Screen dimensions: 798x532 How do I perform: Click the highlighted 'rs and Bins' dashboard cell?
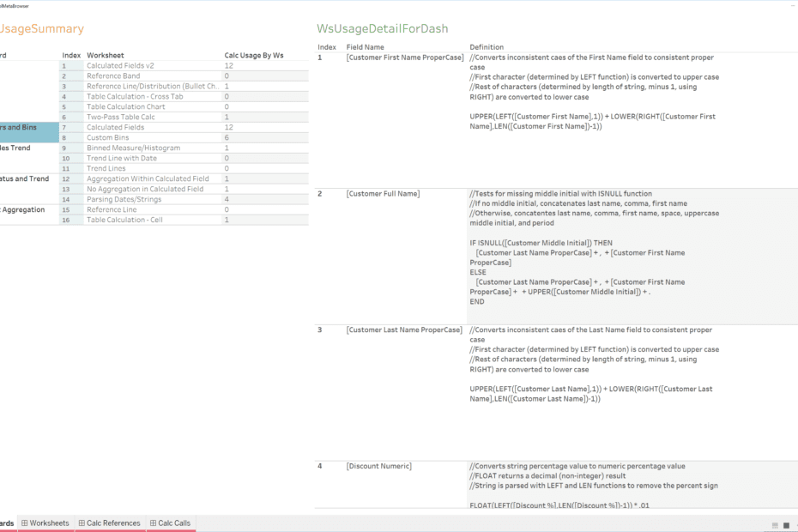29,132
